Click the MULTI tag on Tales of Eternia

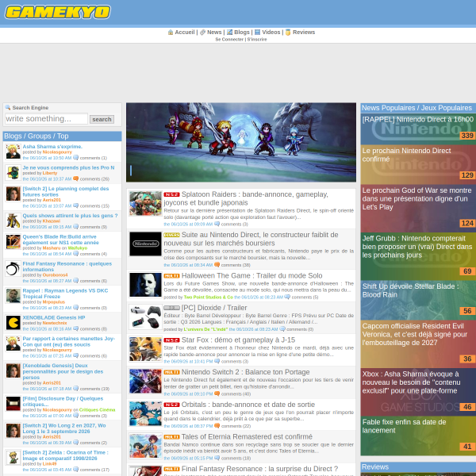coord(171,437)
